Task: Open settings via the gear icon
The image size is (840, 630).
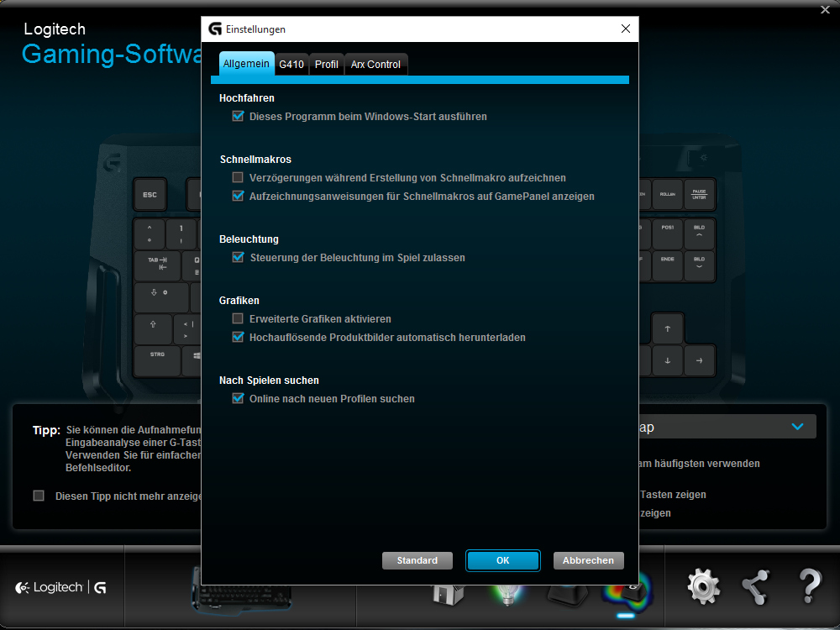Action: pyautogui.click(x=703, y=586)
